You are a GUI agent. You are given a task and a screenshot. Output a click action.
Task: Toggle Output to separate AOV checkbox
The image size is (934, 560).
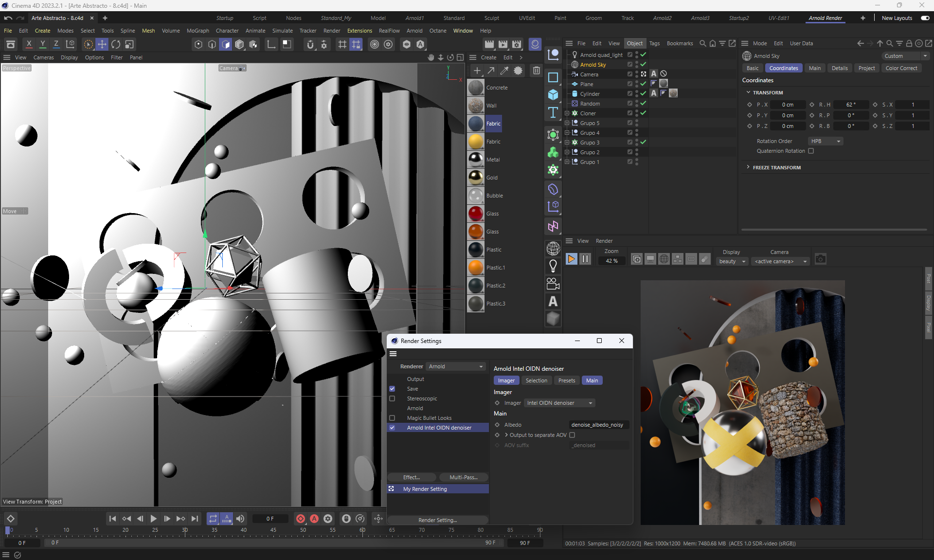point(572,435)
